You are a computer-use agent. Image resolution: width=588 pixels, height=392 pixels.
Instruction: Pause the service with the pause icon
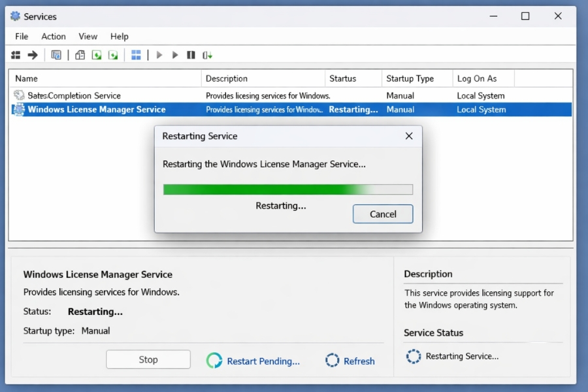click(190, 55)
